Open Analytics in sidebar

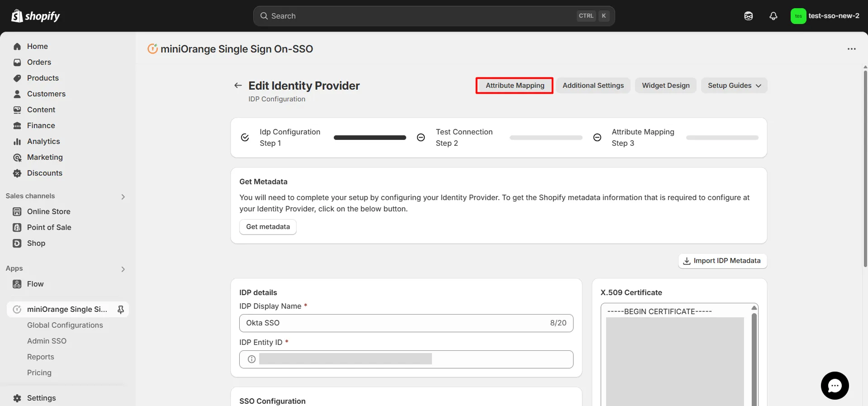pyautogui.click(x=43, y=141)
